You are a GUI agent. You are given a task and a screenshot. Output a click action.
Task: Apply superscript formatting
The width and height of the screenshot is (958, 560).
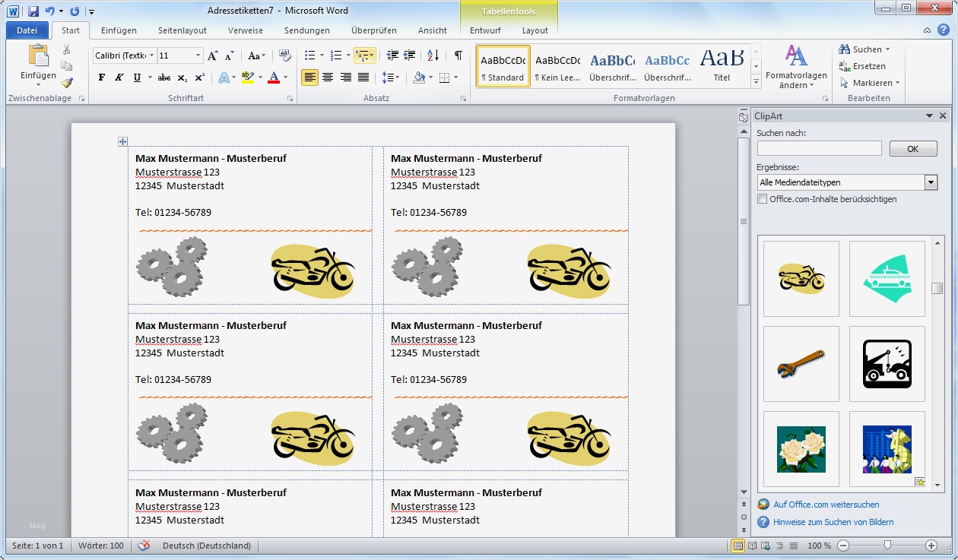199,78
